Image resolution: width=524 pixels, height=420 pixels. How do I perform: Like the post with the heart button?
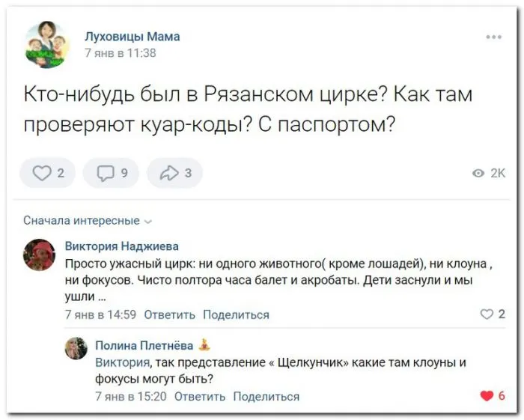[x=46, y=174]
